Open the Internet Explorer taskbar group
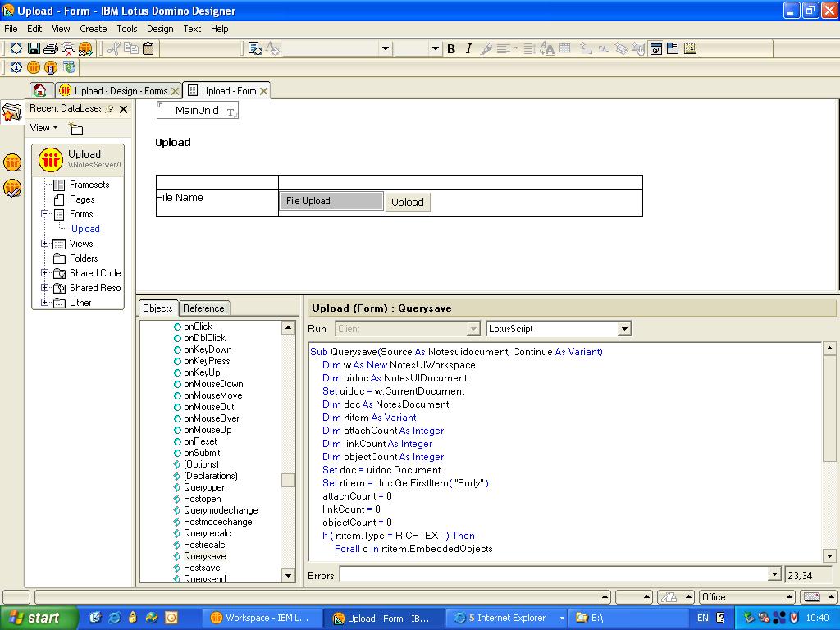Screen dimensions: 840x630 507,618
